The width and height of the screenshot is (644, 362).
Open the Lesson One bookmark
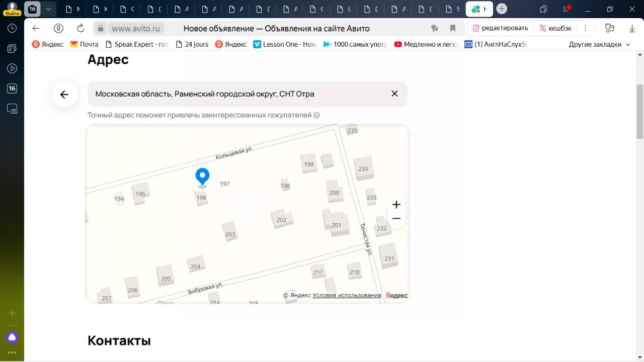click(x=285, y=44)
